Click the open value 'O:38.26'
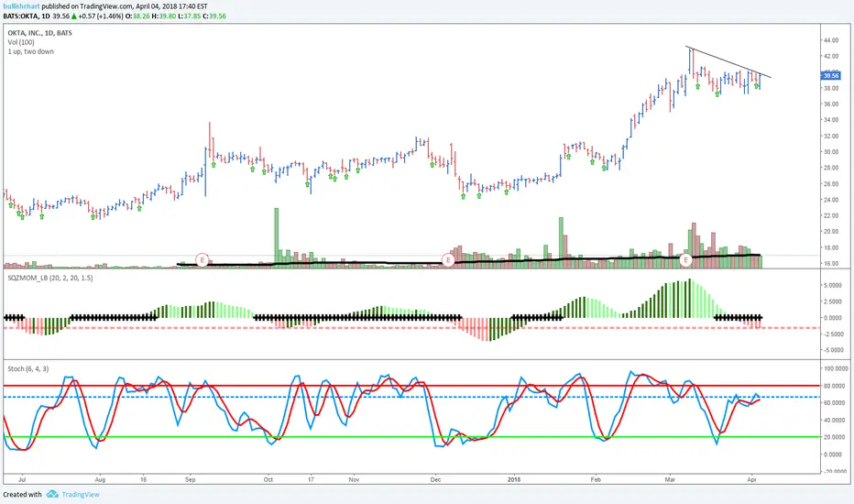This screenshot has width=854, height=504. click(x=137, y=16)
